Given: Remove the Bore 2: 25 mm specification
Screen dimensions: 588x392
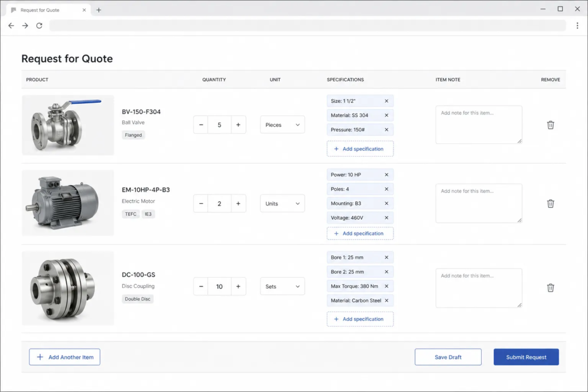Looking at the screenshot, I should point(386,271).
